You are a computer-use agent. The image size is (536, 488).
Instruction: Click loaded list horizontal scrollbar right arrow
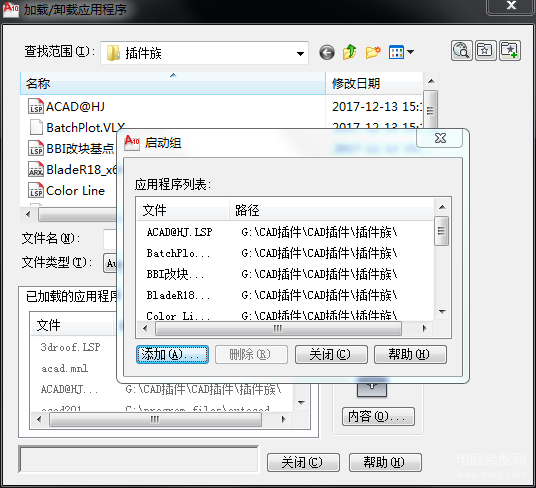283,419
